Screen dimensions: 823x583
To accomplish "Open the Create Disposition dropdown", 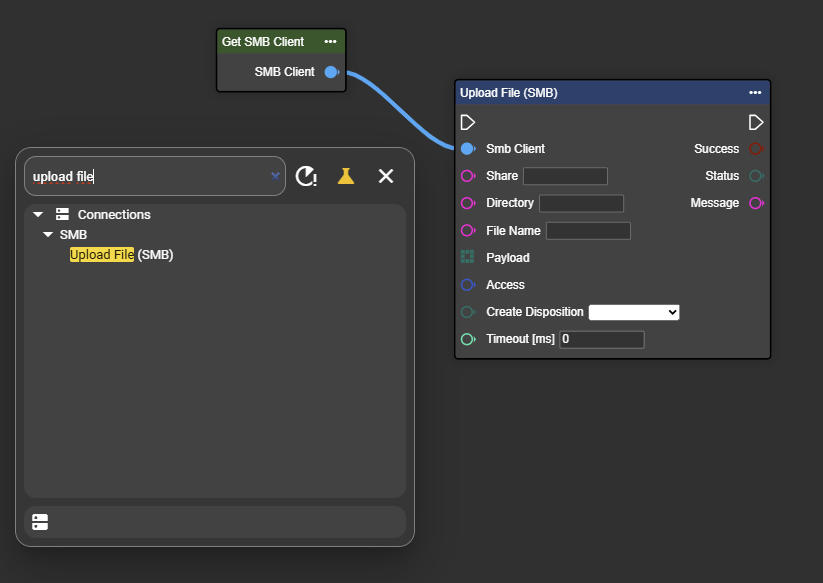I will click(x=634, y=312).
